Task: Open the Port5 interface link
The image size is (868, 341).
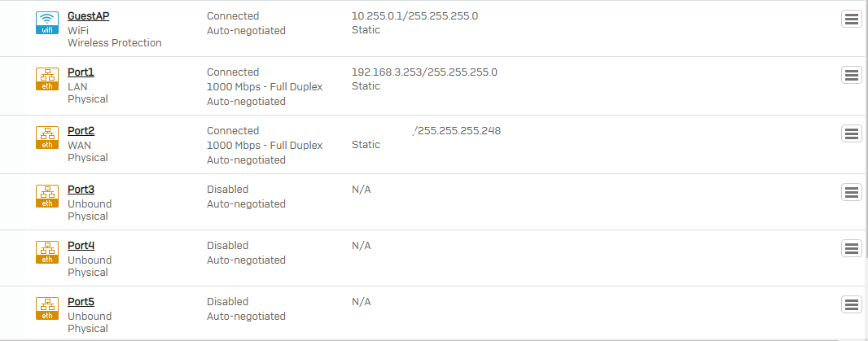Action: (81, 302)
